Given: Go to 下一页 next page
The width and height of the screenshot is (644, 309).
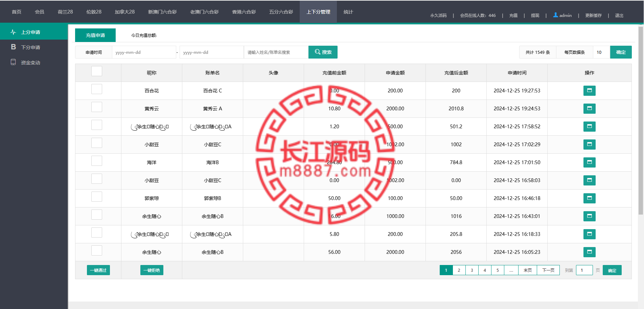Looking at the screenshot, I should coord(548,270).
